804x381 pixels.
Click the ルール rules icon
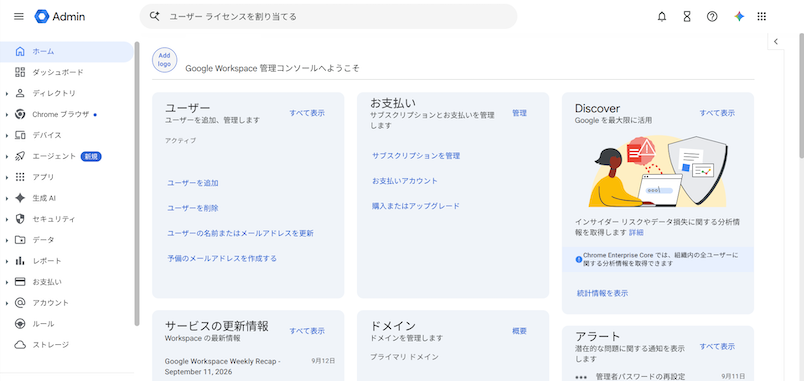pos(20,324)
